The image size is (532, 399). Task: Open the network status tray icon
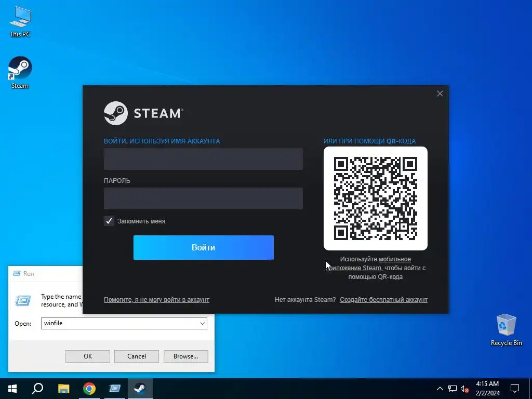tap(453, 389)
